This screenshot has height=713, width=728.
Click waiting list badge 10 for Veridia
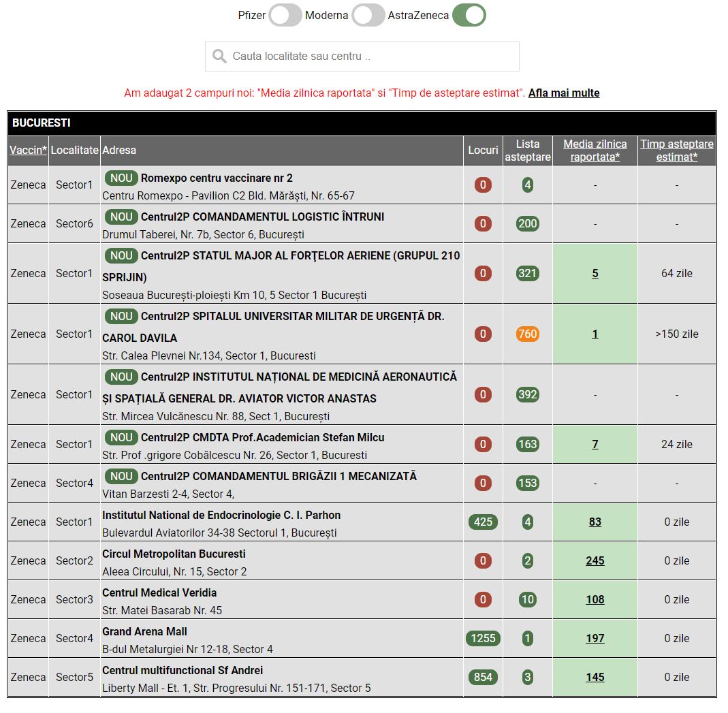[527, 600]
